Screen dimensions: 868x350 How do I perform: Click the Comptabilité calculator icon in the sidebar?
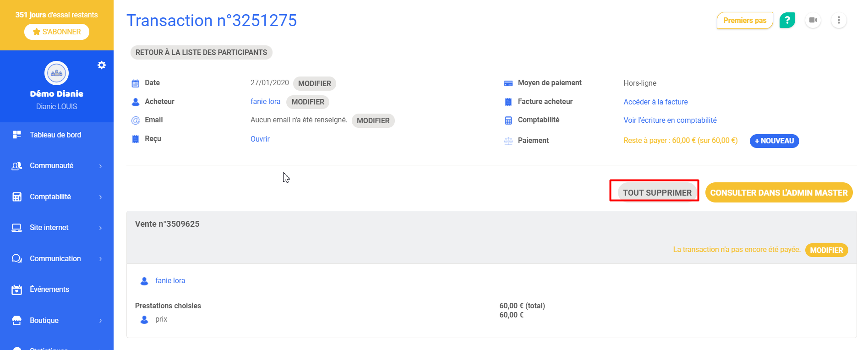point(17,197)
